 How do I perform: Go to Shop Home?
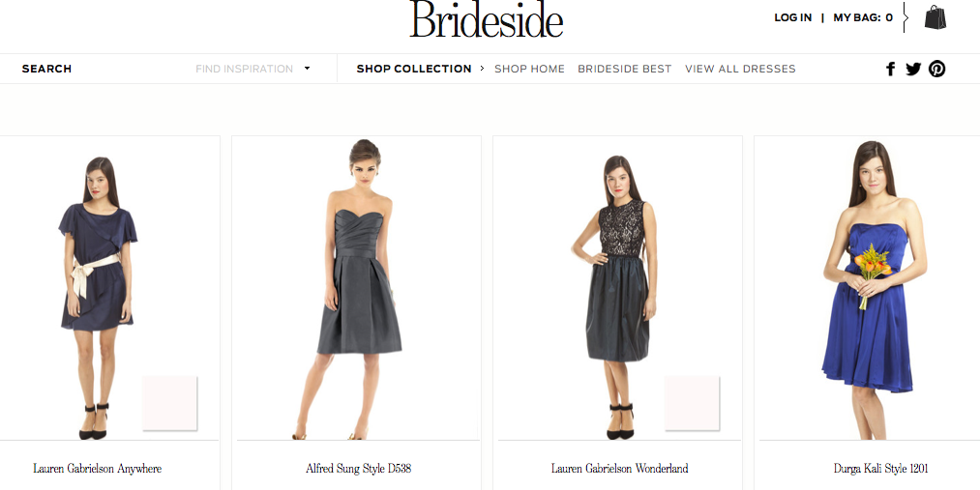pos(529,69)
